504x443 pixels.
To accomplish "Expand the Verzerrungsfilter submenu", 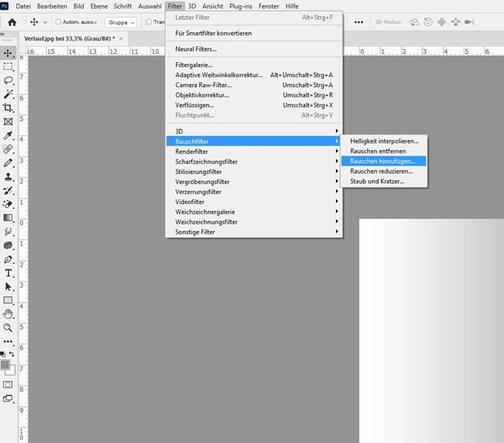I will point(254,192).
